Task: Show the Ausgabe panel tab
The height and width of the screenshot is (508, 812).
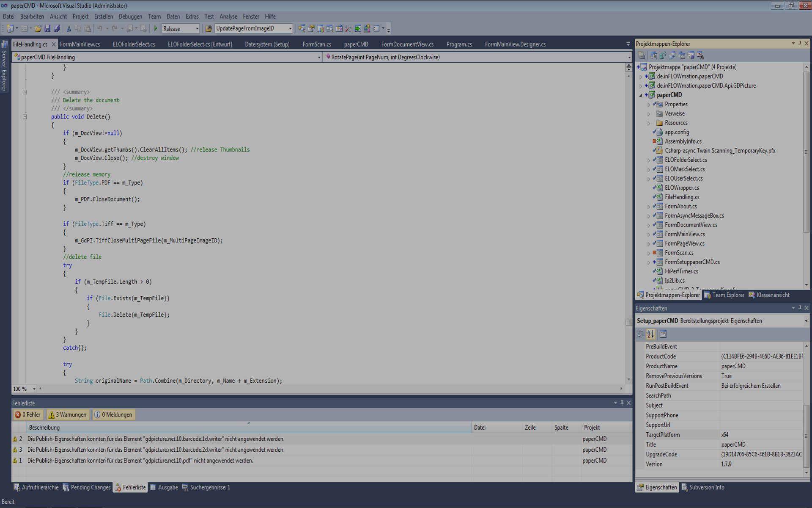Action: click(164, 487)
